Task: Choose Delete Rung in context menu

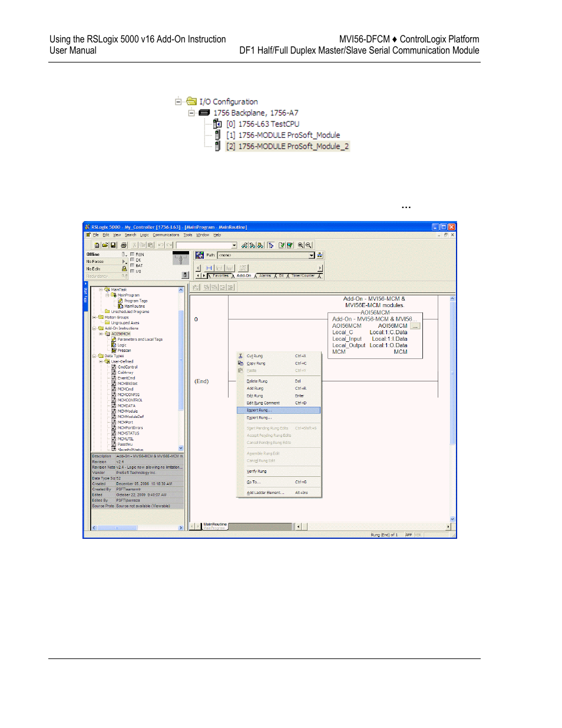Action: point(279,381)
